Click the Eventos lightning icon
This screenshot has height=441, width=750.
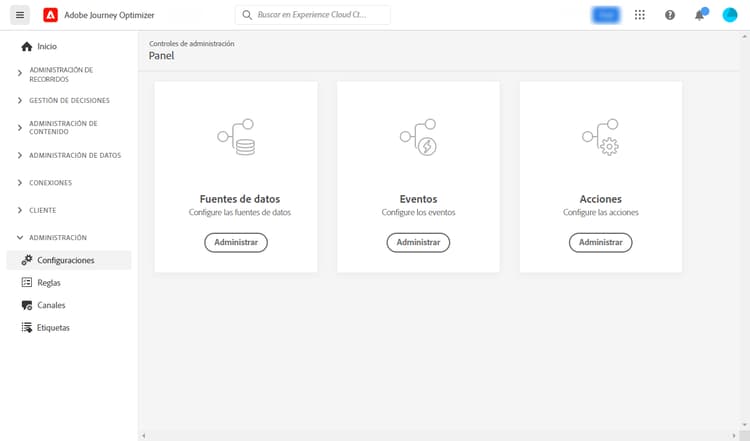[x=419, y=137]
